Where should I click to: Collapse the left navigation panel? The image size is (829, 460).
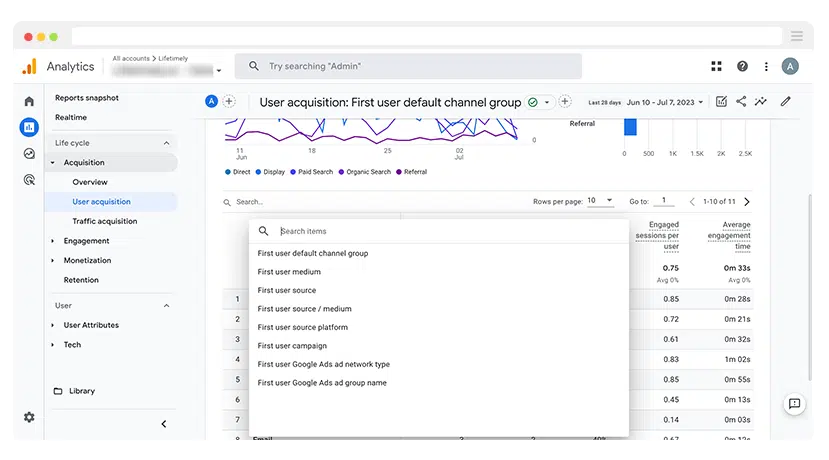pyautogui.click(x=164, y=424)
